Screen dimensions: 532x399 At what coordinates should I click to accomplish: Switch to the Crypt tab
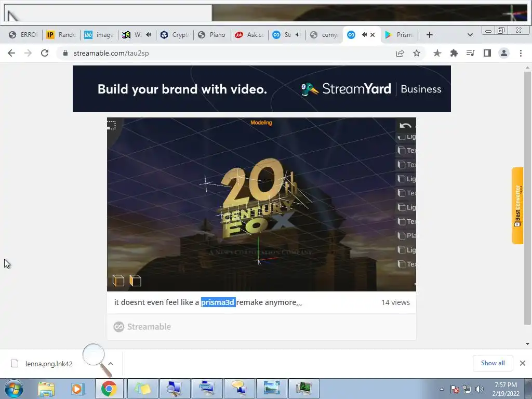(x=175, y=35)
